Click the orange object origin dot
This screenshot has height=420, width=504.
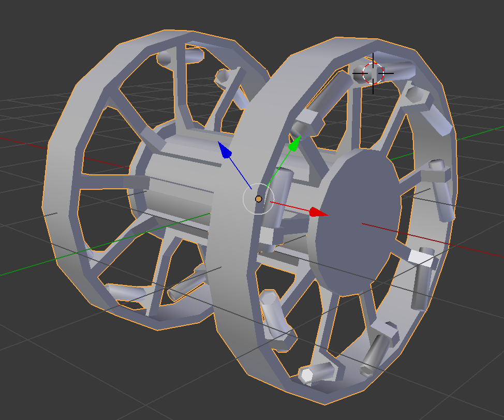pos(258,199)
